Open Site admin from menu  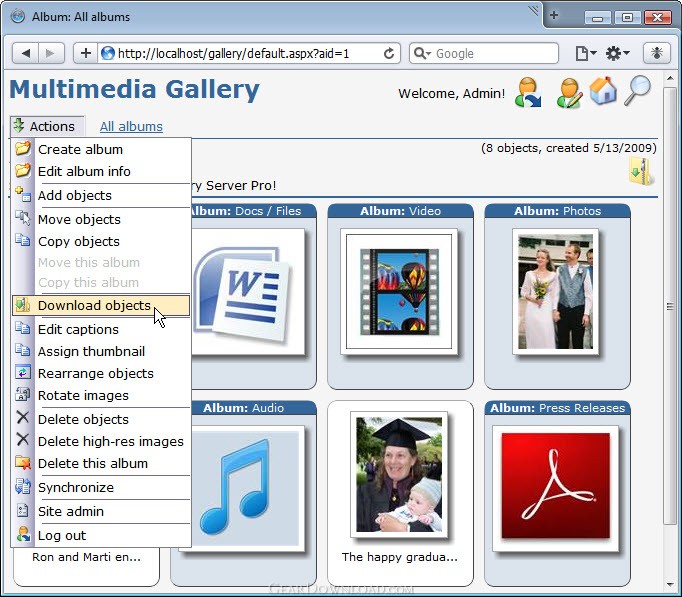101,511
